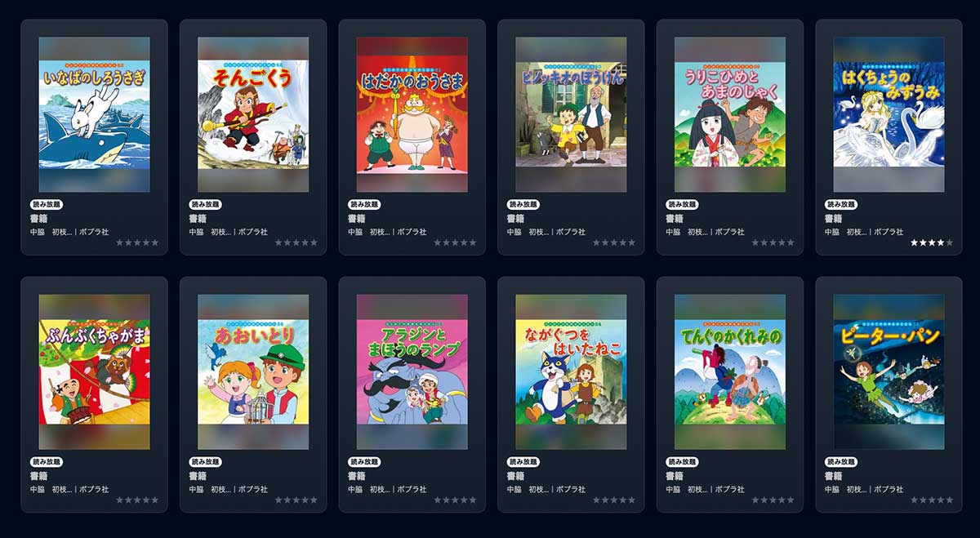The width and height of the screenshot is (980, 538).
Task: Click star rating under てんぐのかくれみの
Action: (773, 500)
